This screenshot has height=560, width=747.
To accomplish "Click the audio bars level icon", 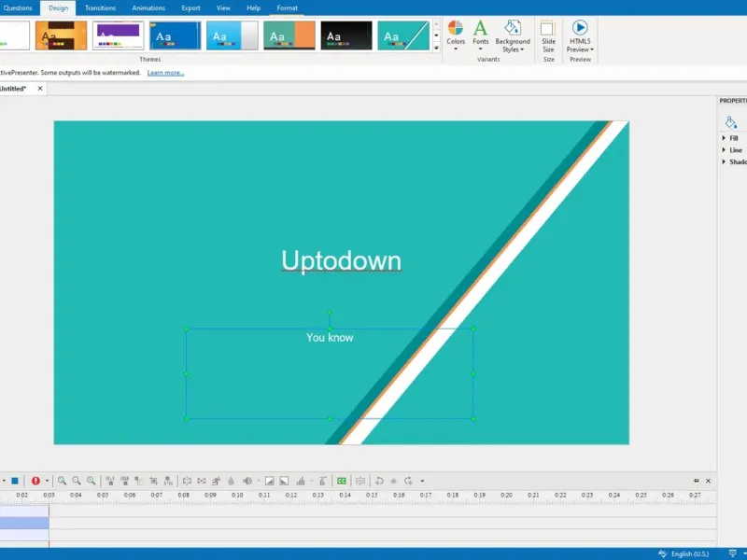I will point(301,481).
